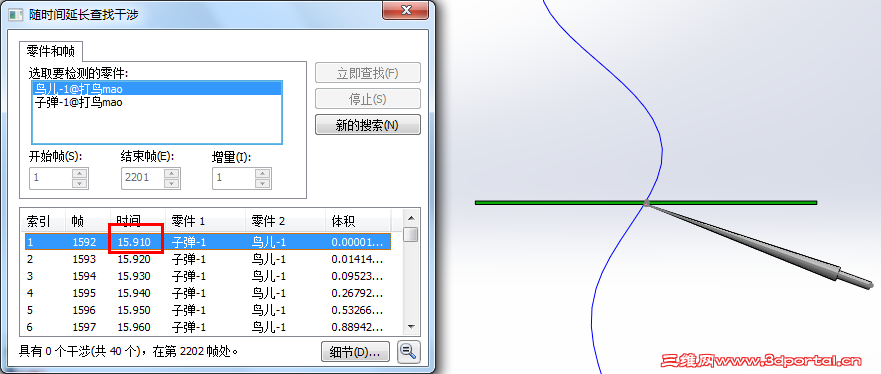Sort by 索引 column header

click(x=43, y=221)
